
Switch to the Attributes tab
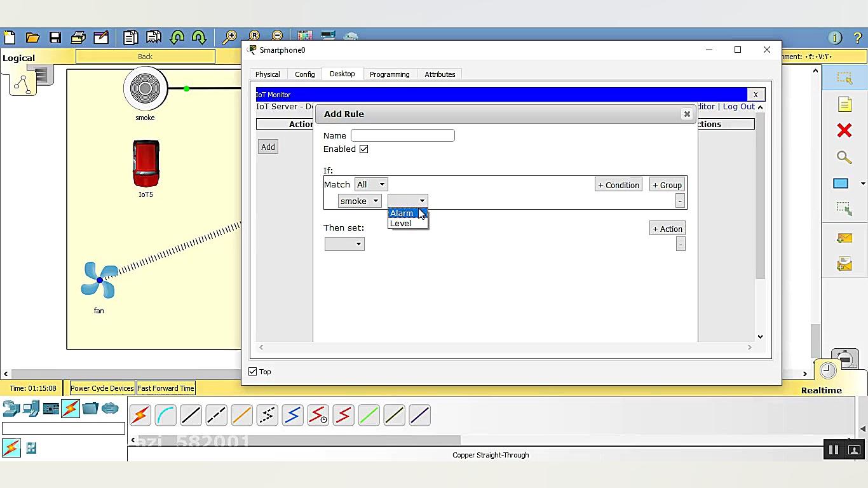pyautogui.click(x=440, y=74)
